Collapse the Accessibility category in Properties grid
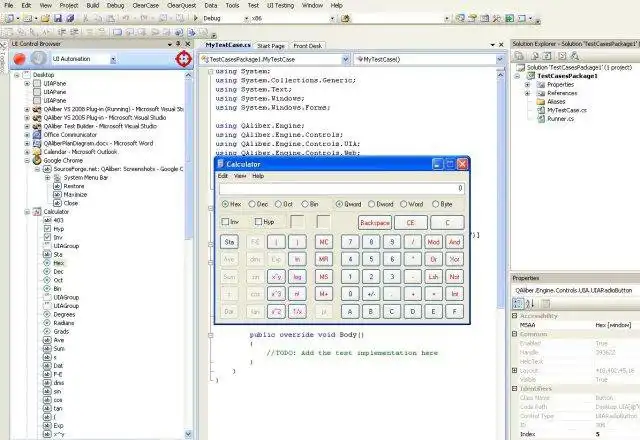The height and width of the screenshot is (440, 640). click(x=515, y=316)
